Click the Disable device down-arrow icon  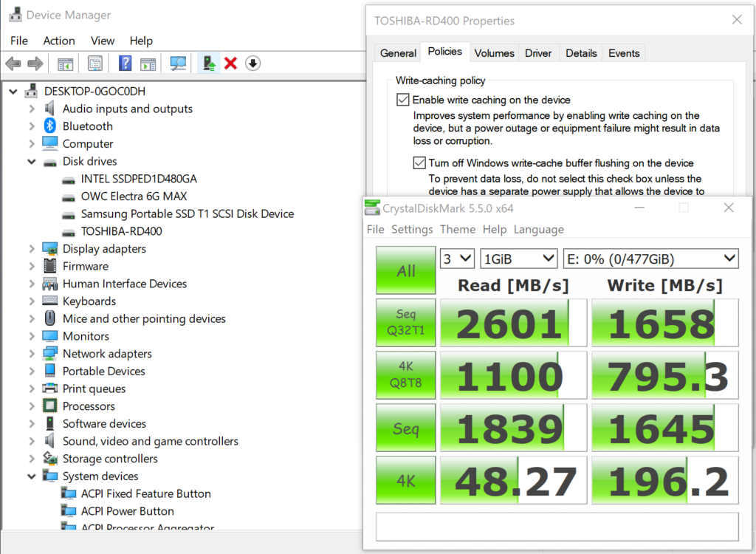click(x=252, y=64)
